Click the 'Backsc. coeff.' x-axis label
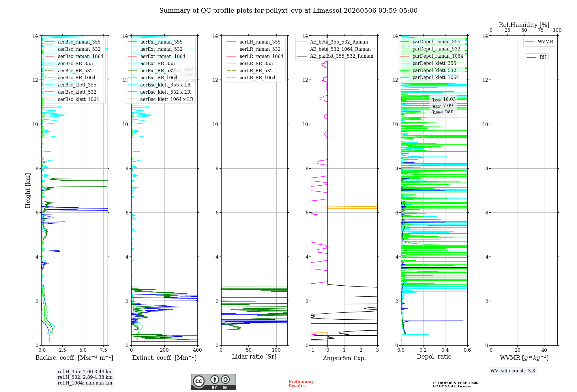Viewport: 577px width, 392px height. (x=74, y=358)
